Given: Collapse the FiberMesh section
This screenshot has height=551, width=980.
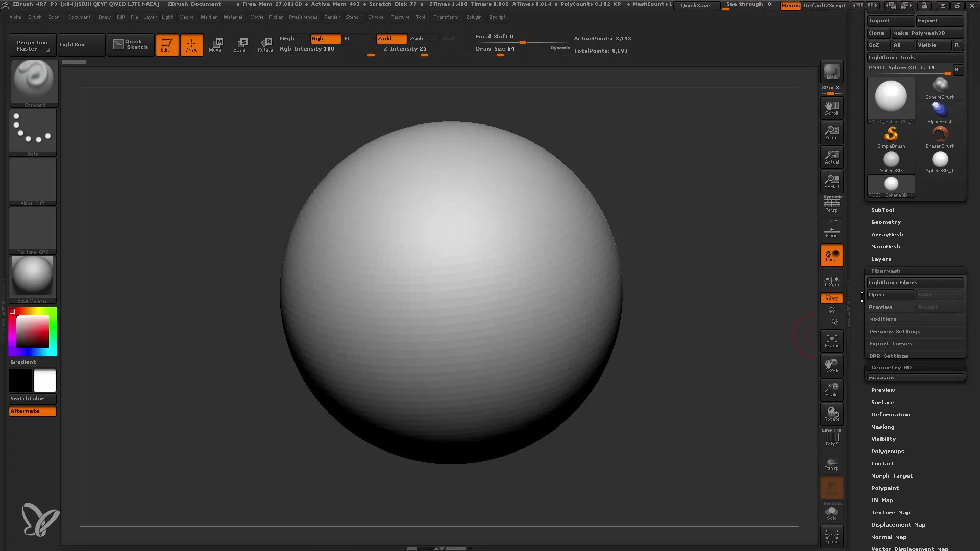Looking at the screenshot, I should [x=886, y=271].
